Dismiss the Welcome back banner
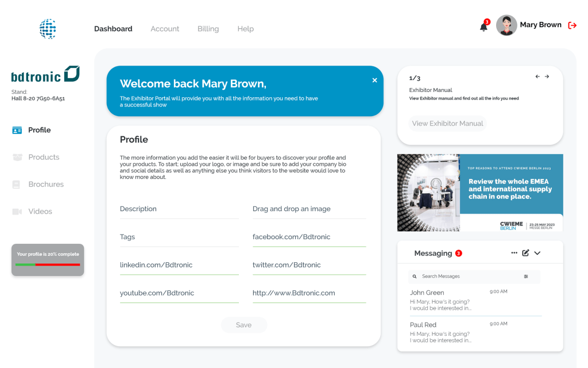The image size is (588, 368). coord(374,80)
